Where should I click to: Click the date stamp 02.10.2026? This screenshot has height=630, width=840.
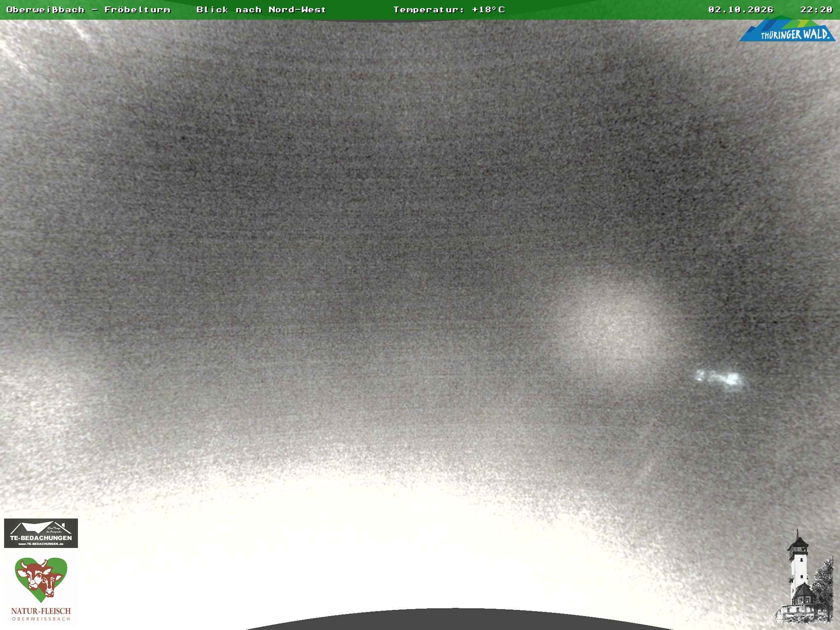pos(741,9)
